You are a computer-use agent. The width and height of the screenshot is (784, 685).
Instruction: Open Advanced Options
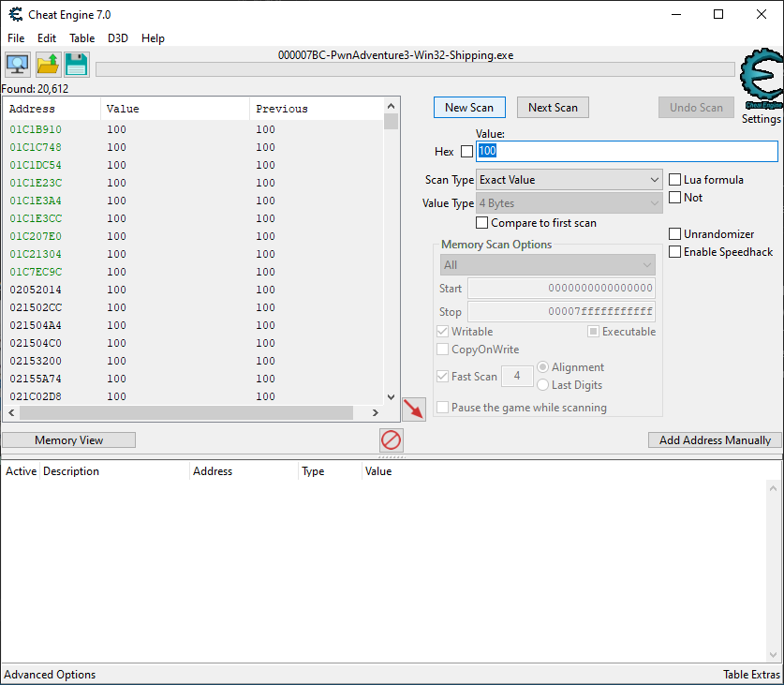tap(50, 675)
